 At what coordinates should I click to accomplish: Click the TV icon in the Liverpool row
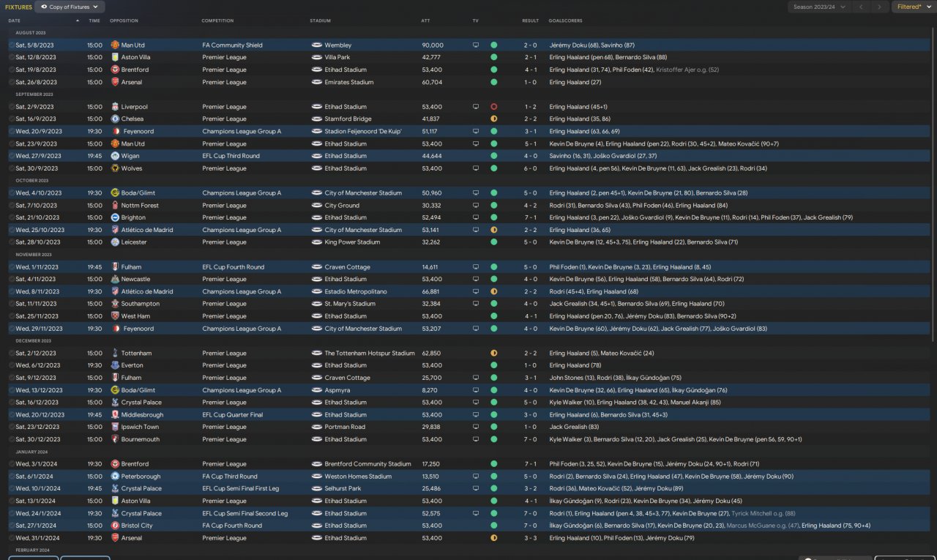click(x=476, y=107)
